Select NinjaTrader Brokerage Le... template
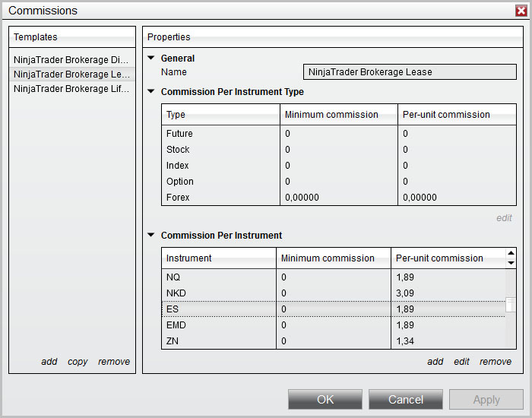Viewport: 532px width, 418px height. pyautogui.click(x=71, y=74)
